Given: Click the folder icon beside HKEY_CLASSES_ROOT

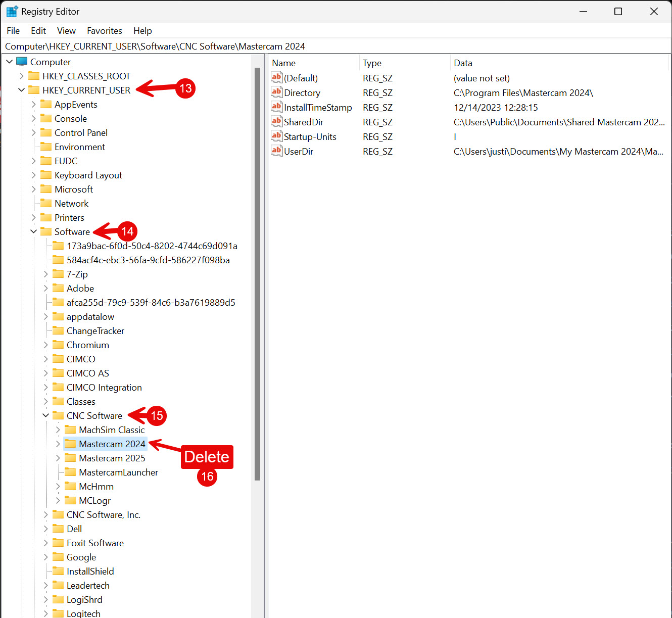Looking at the screenshot, I should pyautogui.click(x=34, y=76).
